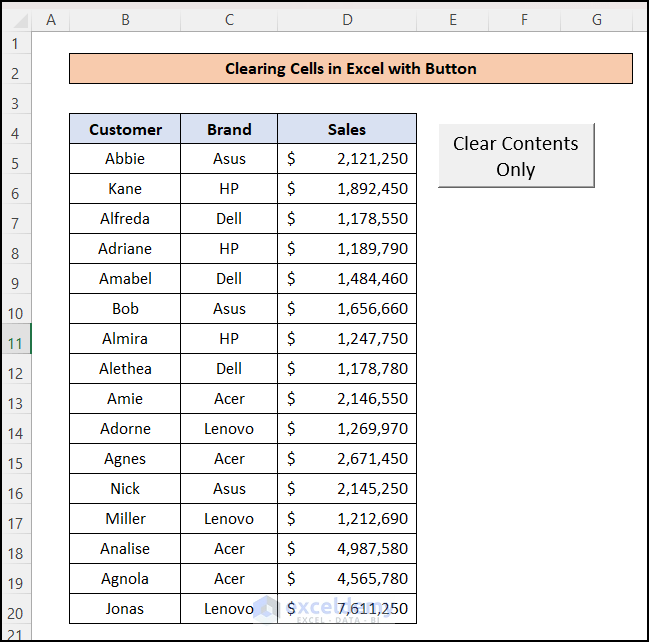Click the Alfreda customer cell
The image size is (649, 642).
pos(125,219)
